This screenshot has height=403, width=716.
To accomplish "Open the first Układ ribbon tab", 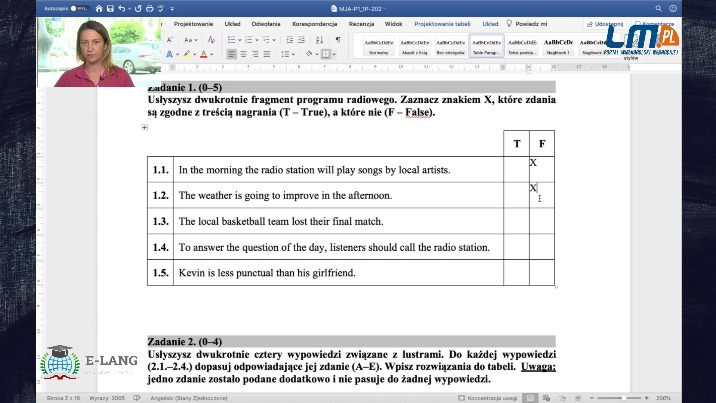I will (232, 24).
